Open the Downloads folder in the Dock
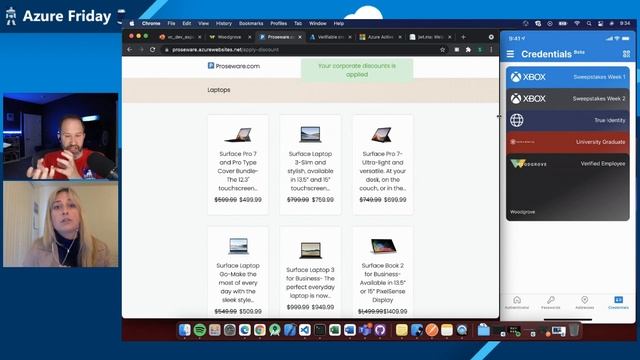This screenshot has height=360, width=640. [x=483, y=330]
